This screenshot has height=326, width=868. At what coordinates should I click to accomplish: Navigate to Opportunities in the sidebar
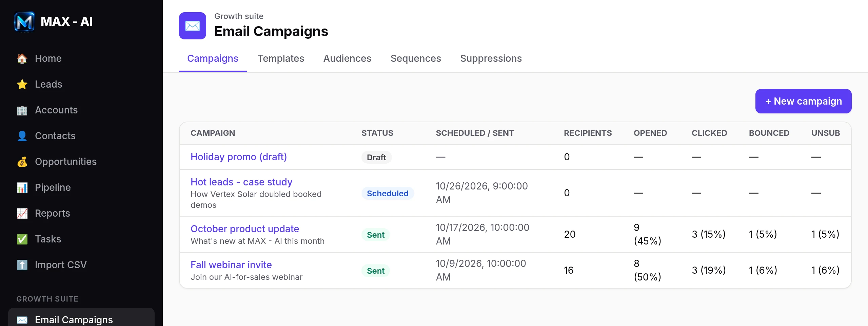(x=81, y=162)
